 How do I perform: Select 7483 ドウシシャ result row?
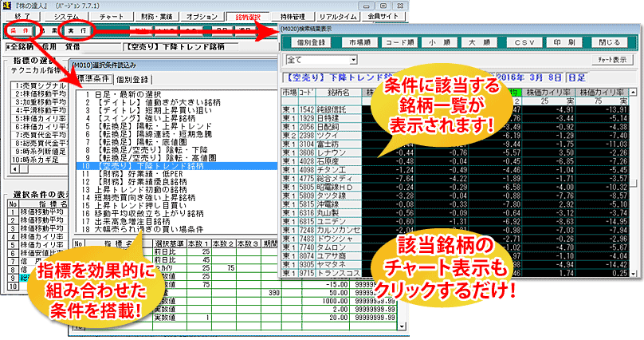[x=454, y=239]
